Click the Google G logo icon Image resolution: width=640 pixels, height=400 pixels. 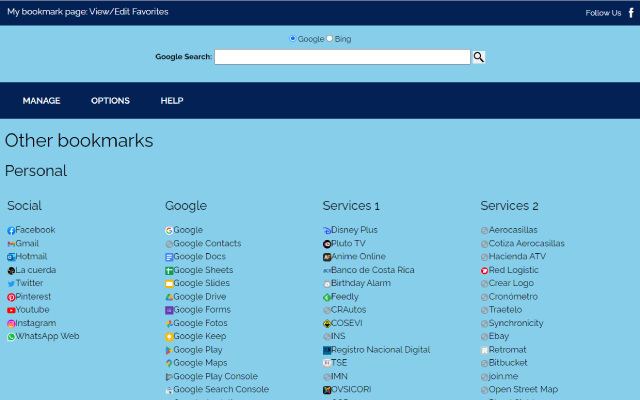coord(169,231)
